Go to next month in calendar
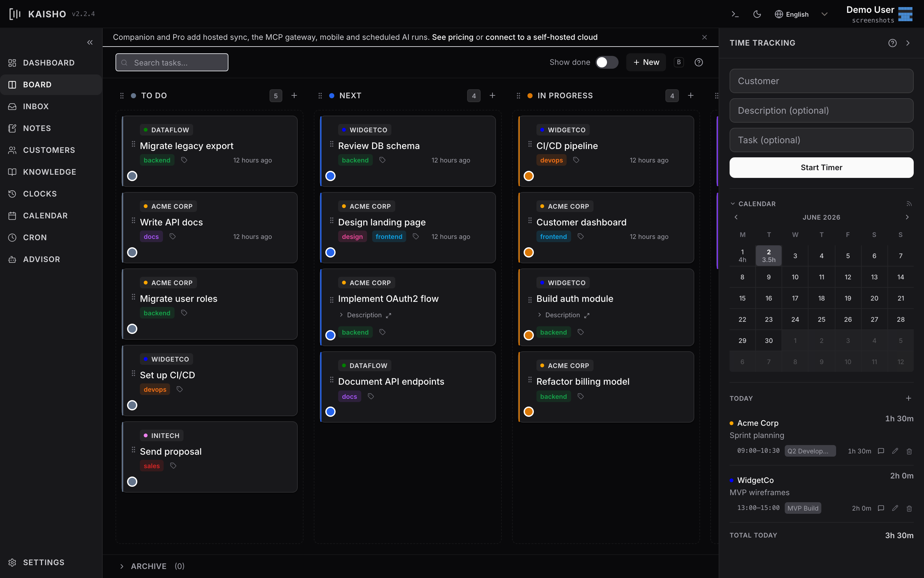 (907, 217)
